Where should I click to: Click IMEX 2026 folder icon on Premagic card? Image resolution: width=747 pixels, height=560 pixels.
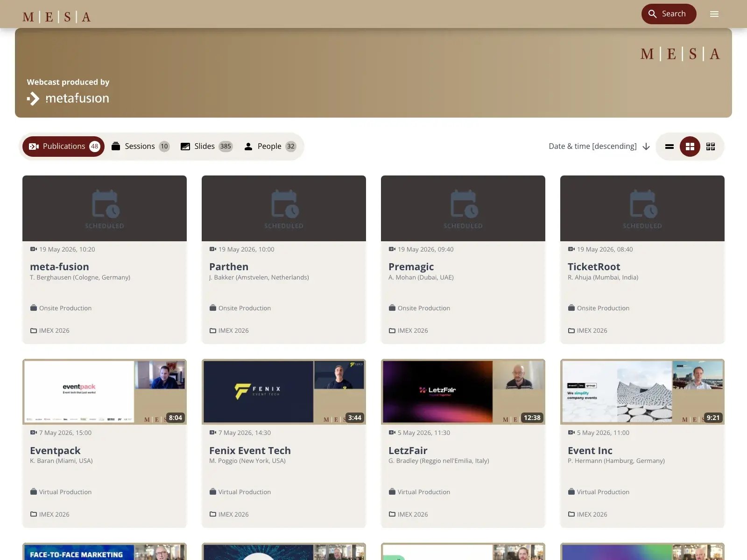pyautogui.click(x=392, y=330)
